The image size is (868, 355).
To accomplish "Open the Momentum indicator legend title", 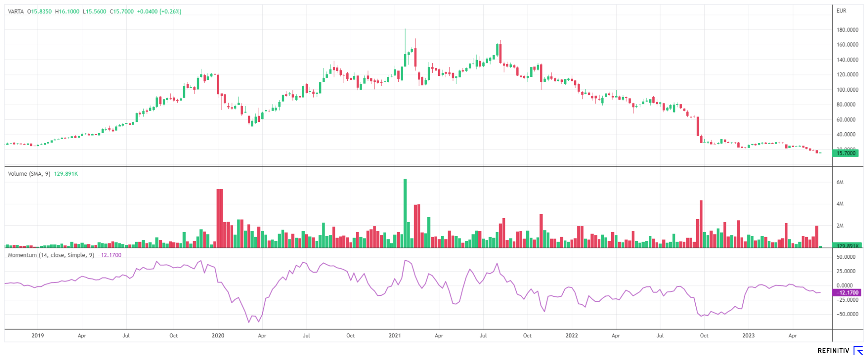I will 51,255.
